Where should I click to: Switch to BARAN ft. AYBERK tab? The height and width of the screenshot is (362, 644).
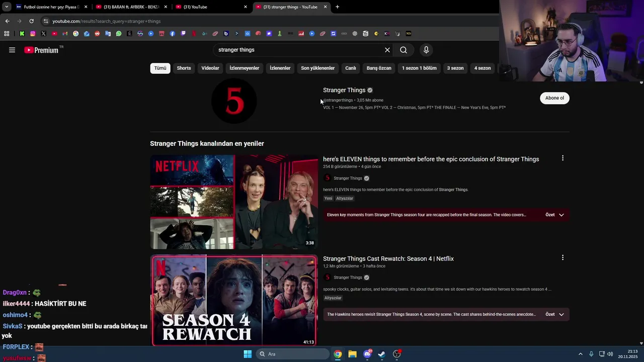[131, 7]
